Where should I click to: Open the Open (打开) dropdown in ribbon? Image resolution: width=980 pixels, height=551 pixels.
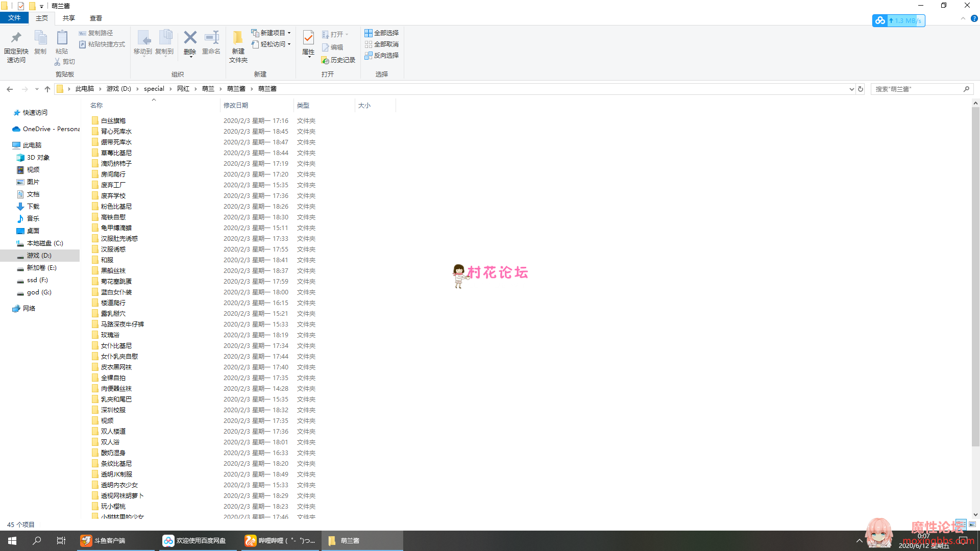[335, 35]
